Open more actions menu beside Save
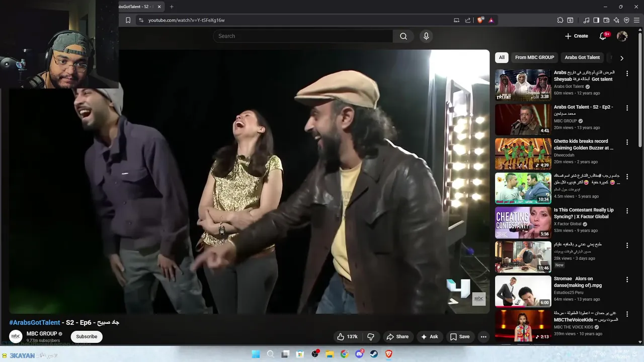The height and width of the screenshot is (362, 644). (484, 337)
